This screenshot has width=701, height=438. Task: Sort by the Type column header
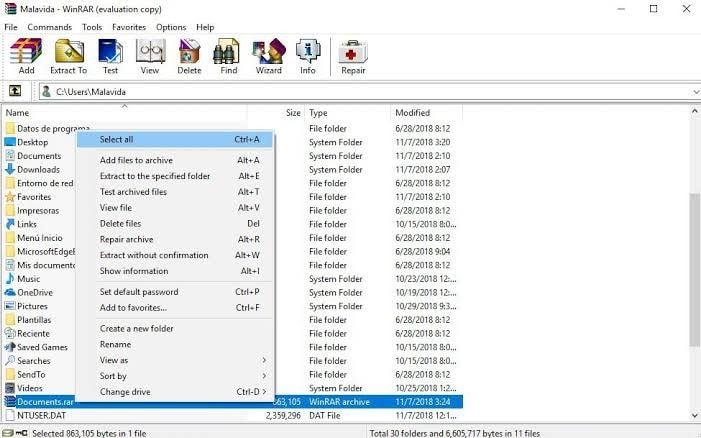point(348,113)
